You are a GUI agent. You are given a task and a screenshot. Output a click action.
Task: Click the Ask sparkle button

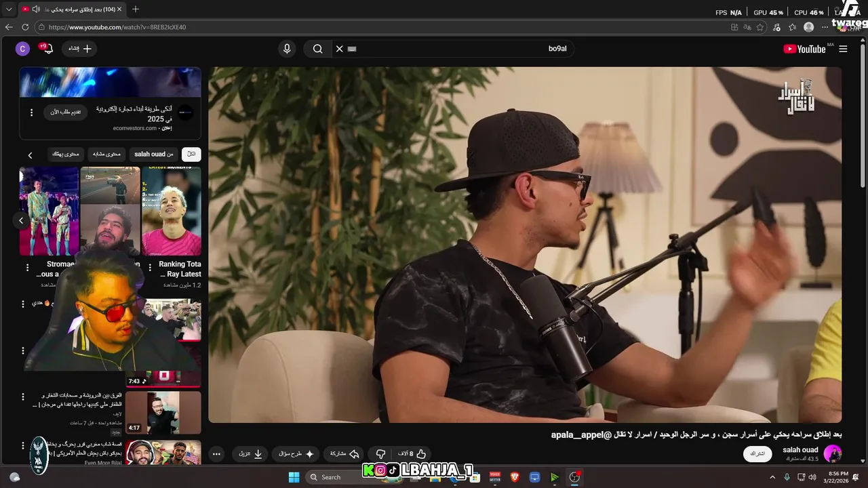point(296,454)
